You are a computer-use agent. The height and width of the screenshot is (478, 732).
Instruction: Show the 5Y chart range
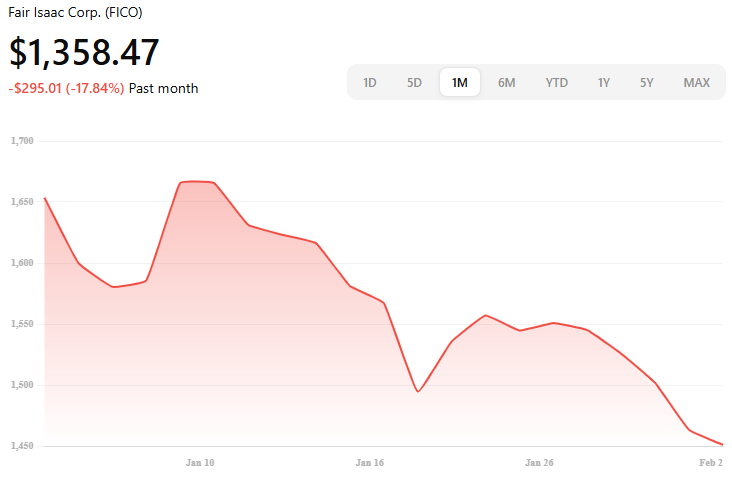point(647,83)
